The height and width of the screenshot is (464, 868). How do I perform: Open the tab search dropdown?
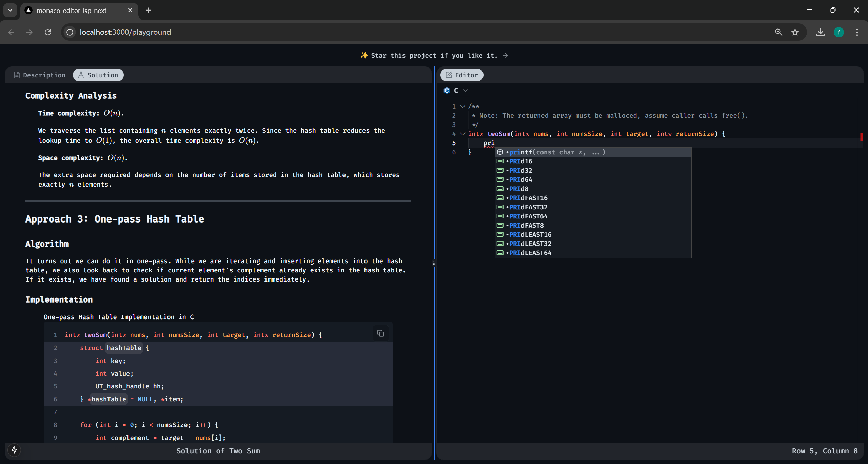tap(10, 10)
